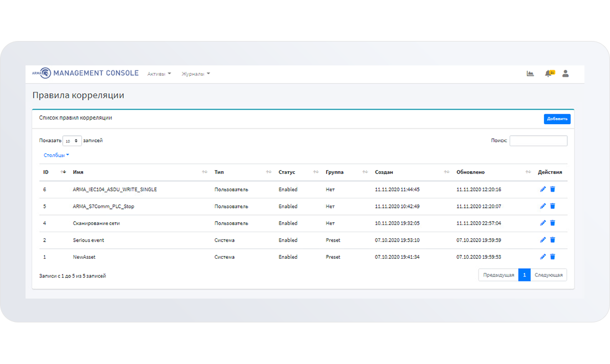
Task: Go to the Следующая page
Action: coord(548,275)
